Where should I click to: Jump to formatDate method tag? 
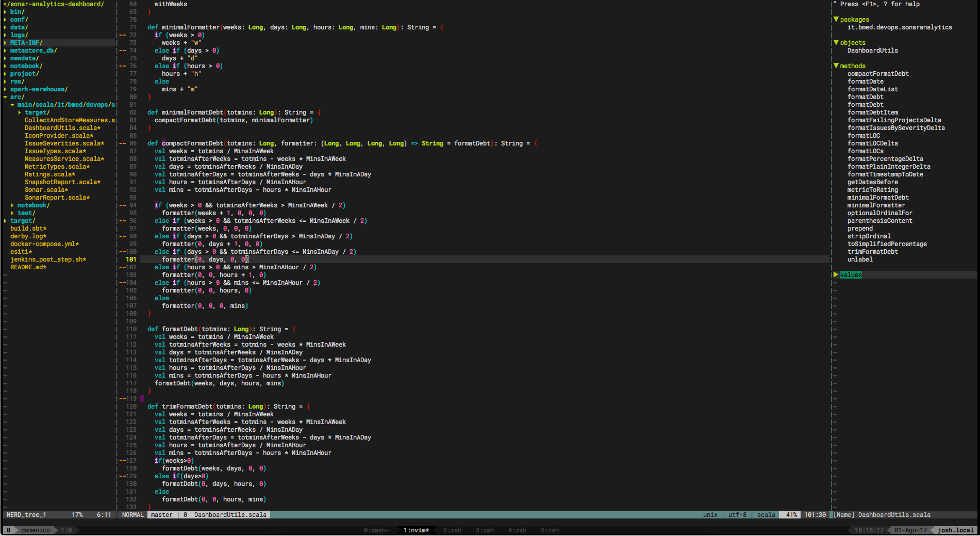click(x=866, y=82)
